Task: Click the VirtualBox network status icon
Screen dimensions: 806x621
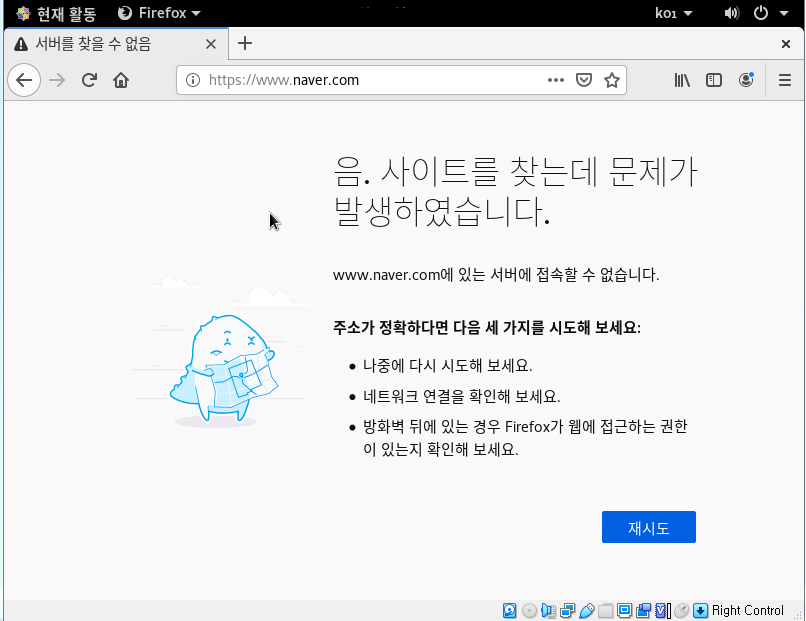Action: (567, 610)
